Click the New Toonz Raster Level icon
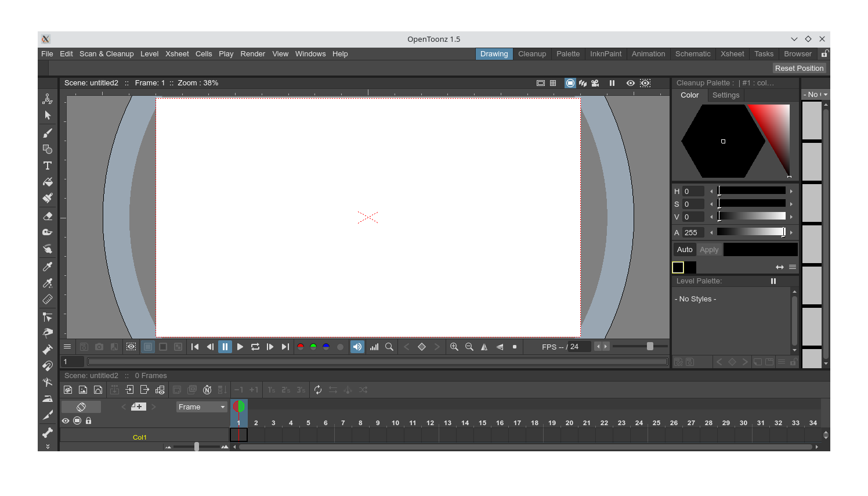 (x=68, y=390)
